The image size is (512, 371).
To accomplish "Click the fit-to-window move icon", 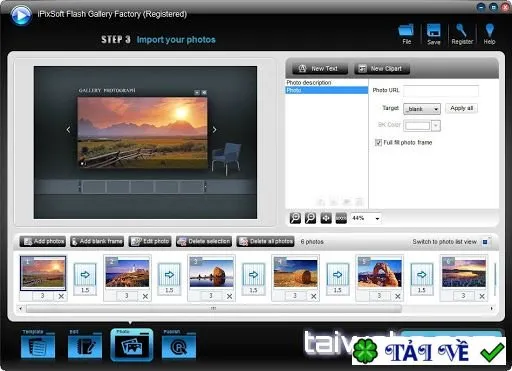I will [326, 218].
